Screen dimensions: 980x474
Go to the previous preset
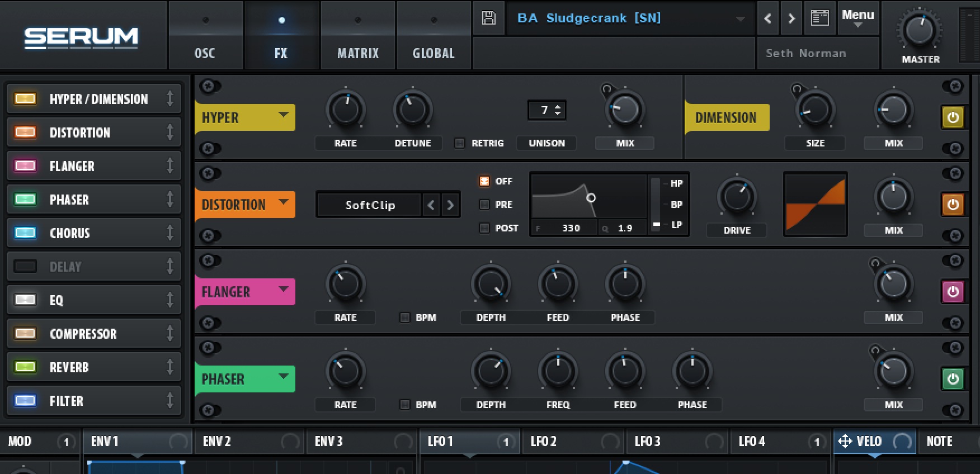tap(768, 18)
